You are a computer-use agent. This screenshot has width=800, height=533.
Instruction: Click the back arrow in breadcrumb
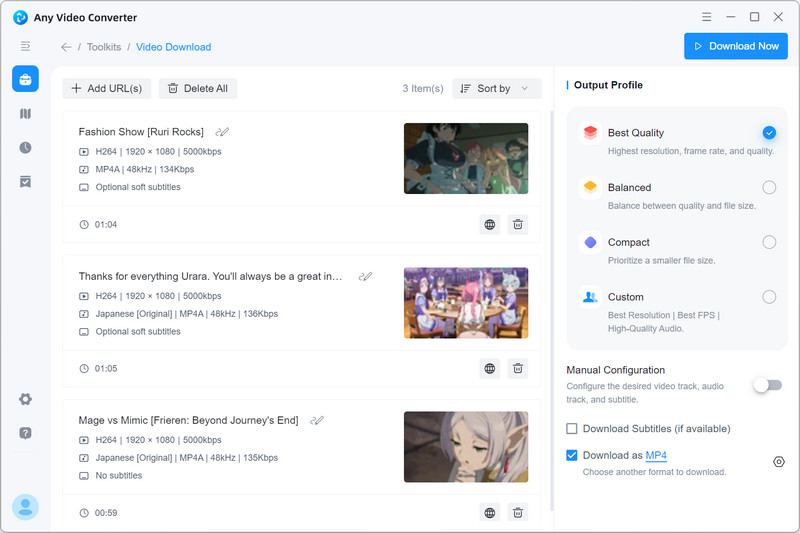(66, 47)
